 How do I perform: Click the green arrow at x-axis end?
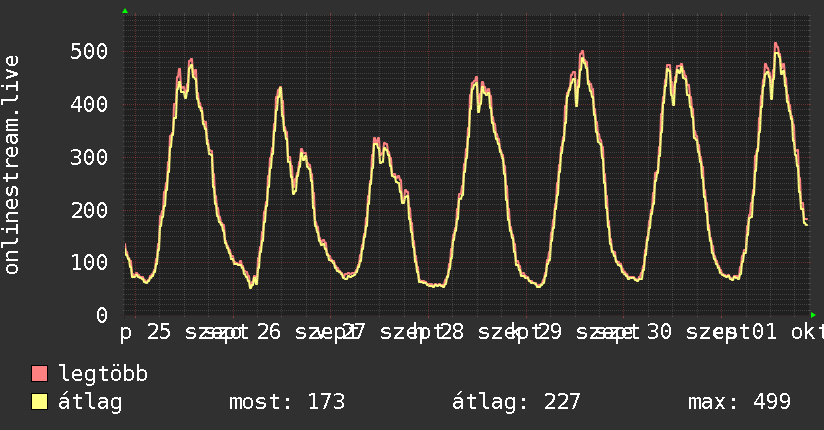tap(813, 315)
